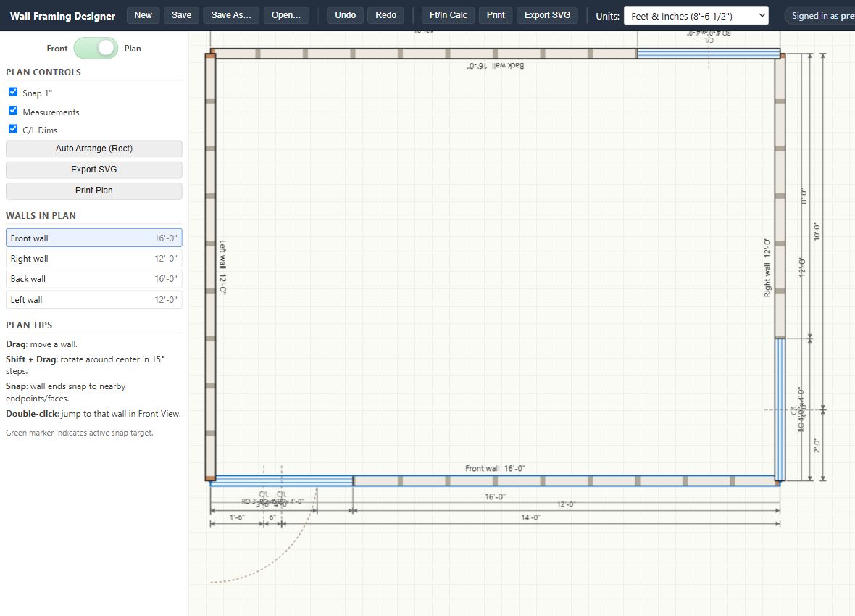Select the blue door opening in the front wall
This screenshot has width=855, height=616.
click(x=282, y=480)
